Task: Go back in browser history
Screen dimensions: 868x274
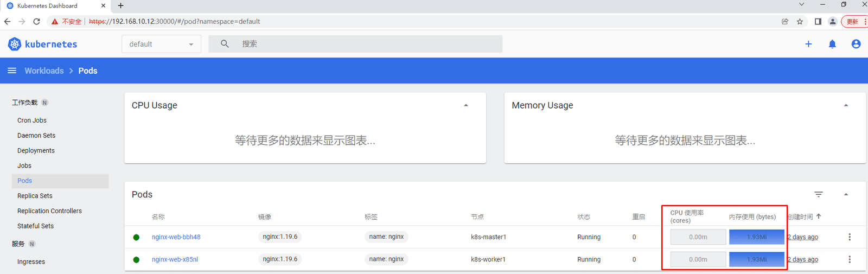Action: coord(7,22)
